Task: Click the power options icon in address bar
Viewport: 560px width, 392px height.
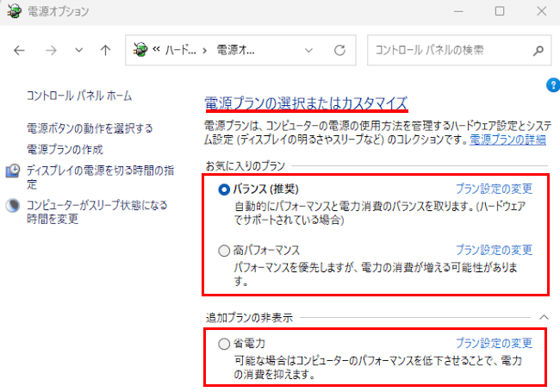Action: (x=140, y=50)
